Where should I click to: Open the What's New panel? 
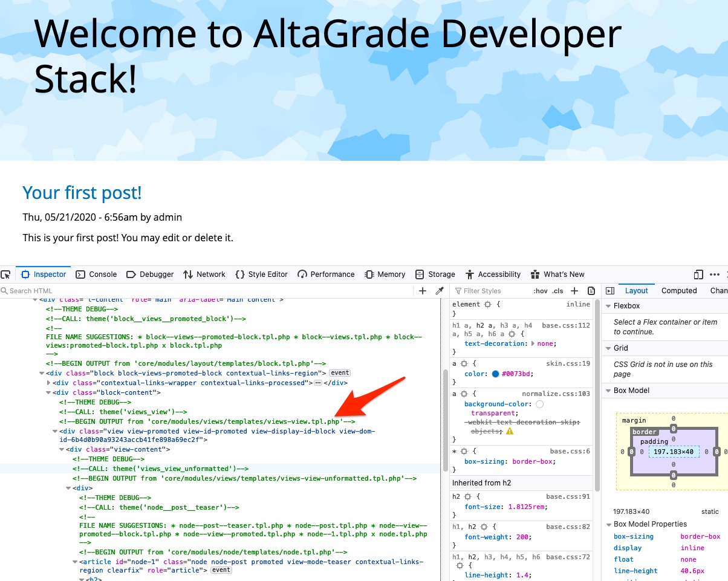click(557, 274)
